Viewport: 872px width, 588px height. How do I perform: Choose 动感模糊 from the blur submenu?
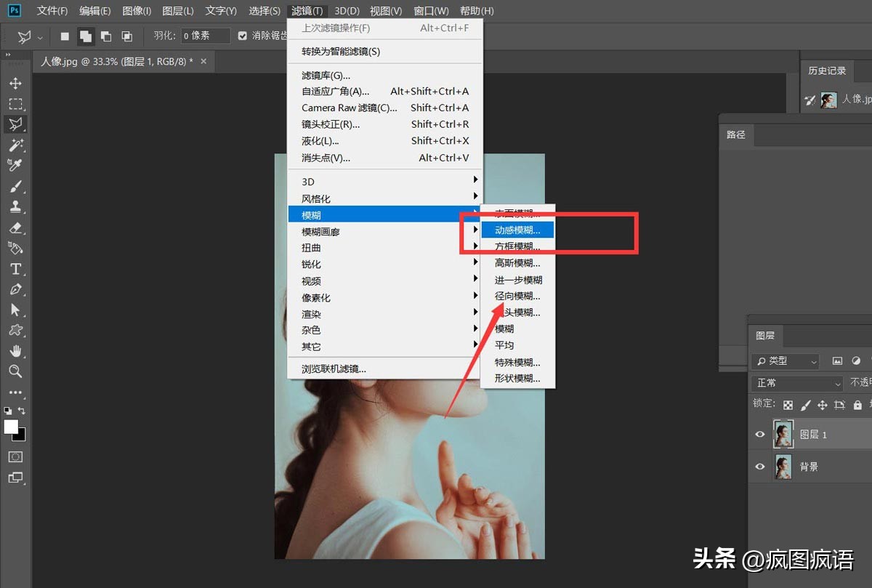pos(517,229)
